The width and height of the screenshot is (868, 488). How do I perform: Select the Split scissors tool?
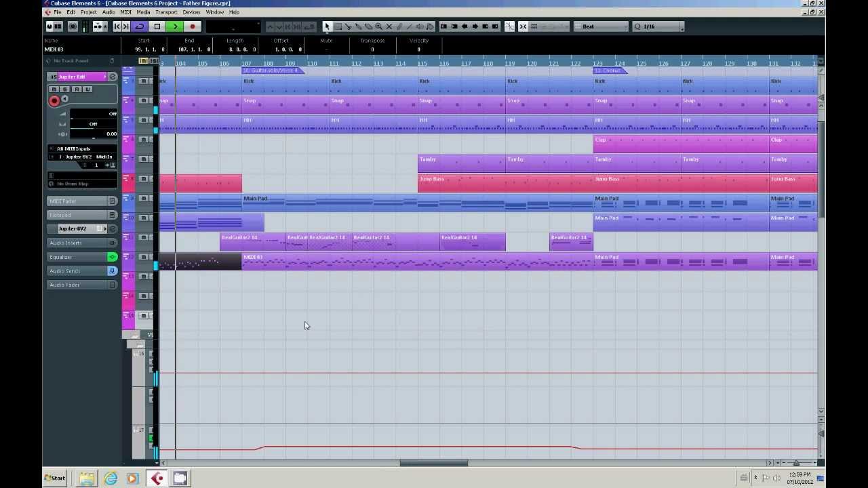coord(348,26)
